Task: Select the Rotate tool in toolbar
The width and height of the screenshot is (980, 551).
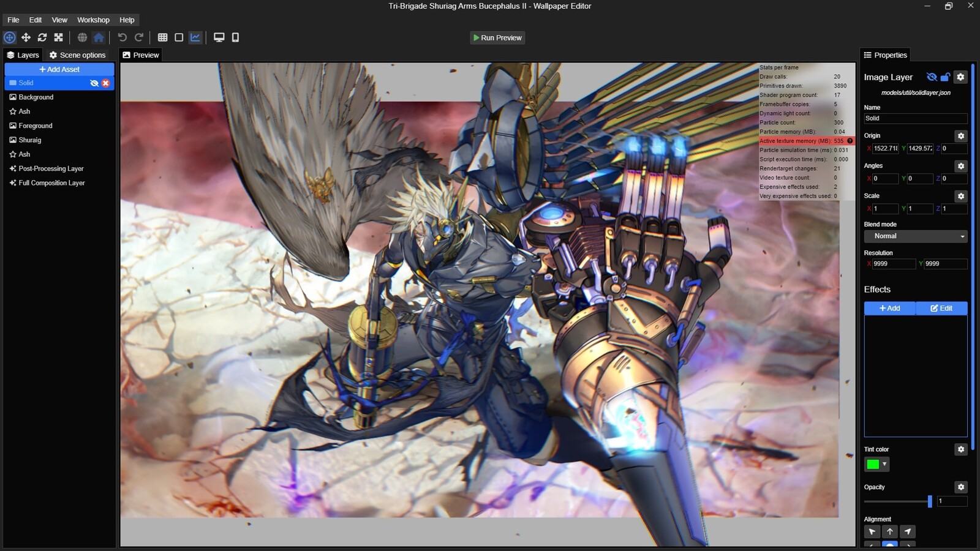Action: [42, 37]
